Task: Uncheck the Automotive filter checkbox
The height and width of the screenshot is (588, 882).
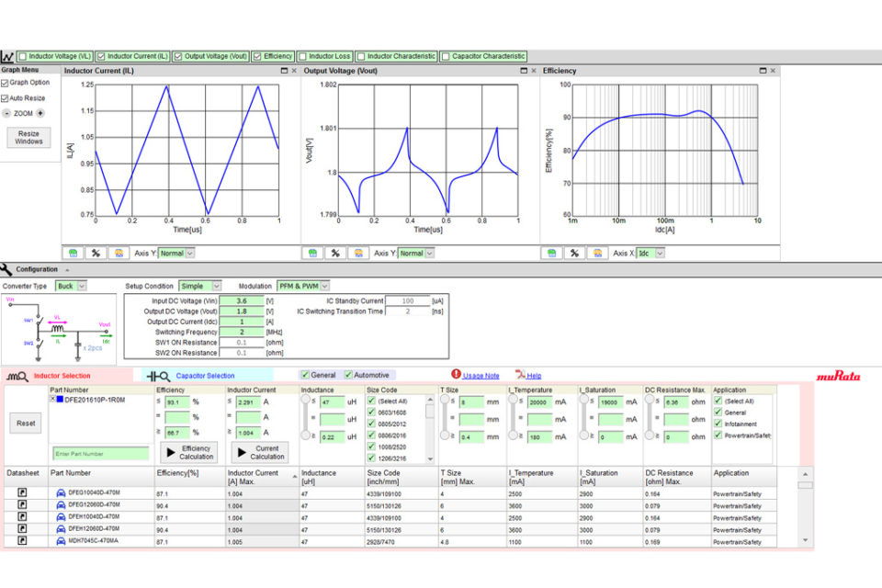Action: pos(348,375)
